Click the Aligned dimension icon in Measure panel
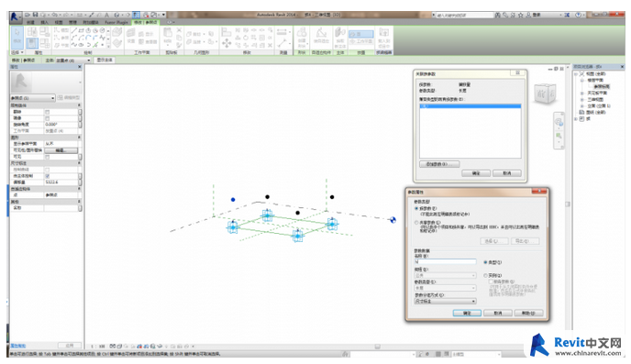This screenshot has width=631, height=364. (x=282, y=31)
